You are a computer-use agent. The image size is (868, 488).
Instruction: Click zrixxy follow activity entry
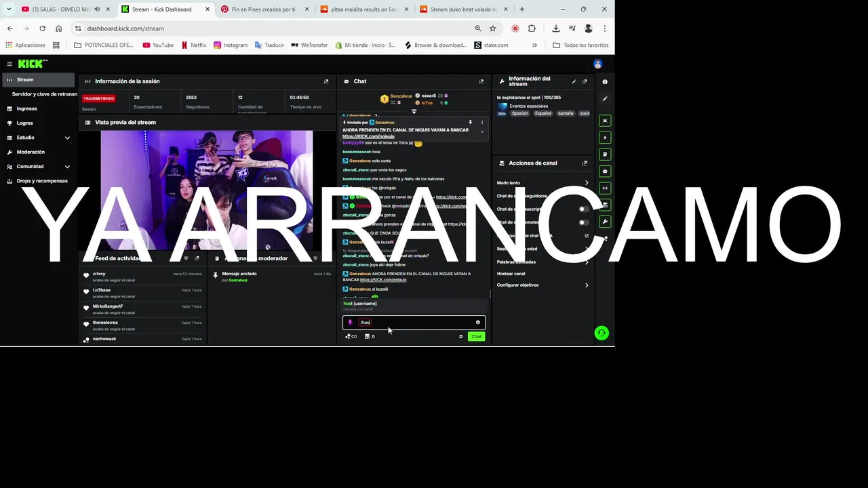click(x=142, y=277)
